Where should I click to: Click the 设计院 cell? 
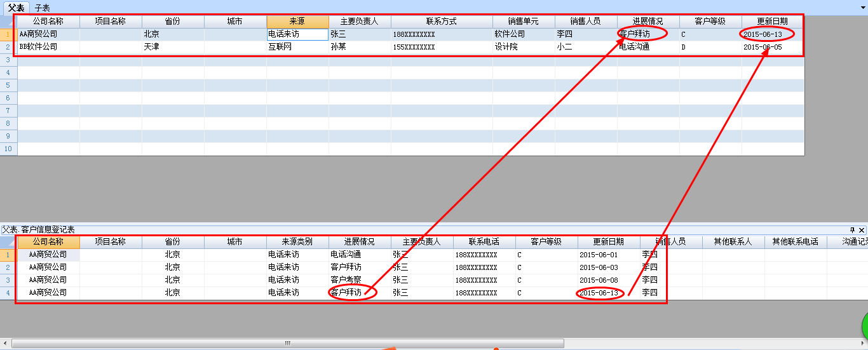[524, 47]
